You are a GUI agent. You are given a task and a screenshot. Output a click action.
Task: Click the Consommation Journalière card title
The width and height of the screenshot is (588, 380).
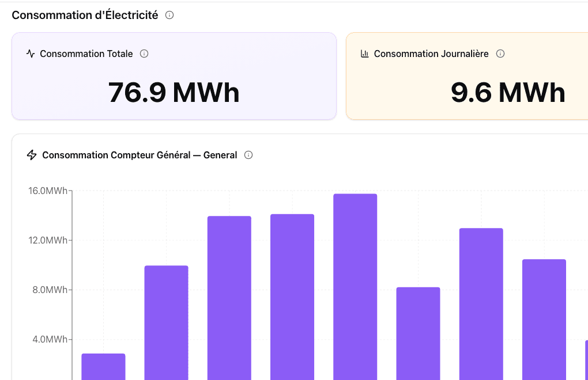point(431,54)
